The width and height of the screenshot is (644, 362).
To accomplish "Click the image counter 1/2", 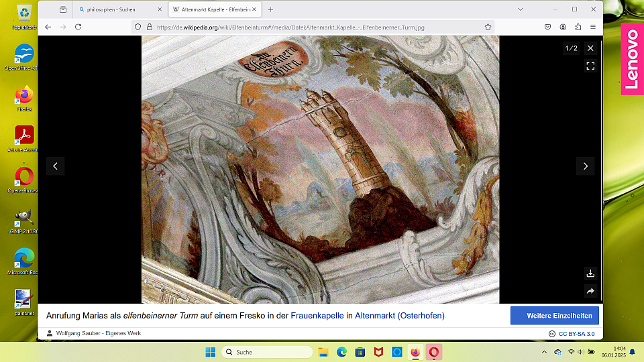I will click(572, 48).
